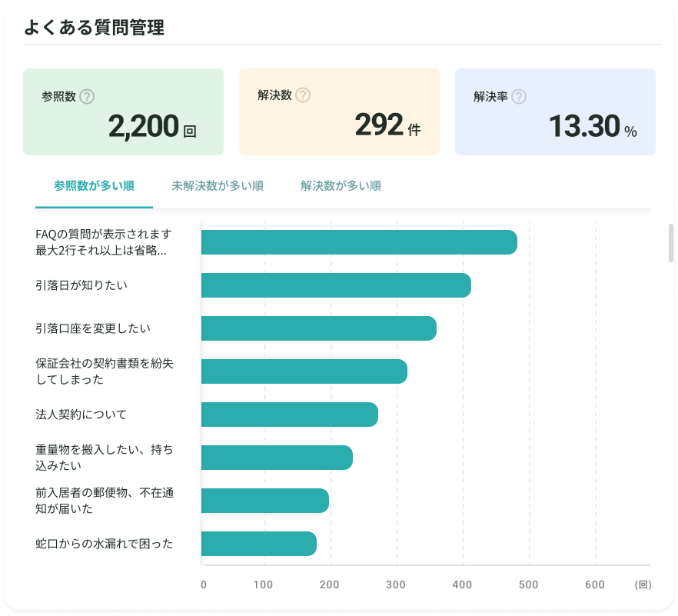Select the 引落口座を変更したい bar

pos(319,328)
